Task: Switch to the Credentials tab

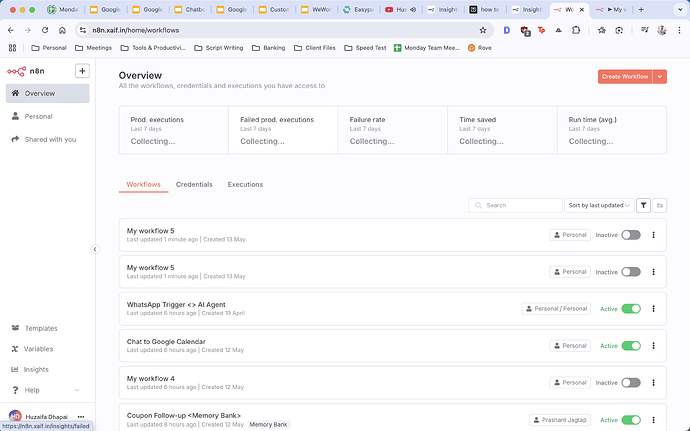Action: 194,184
